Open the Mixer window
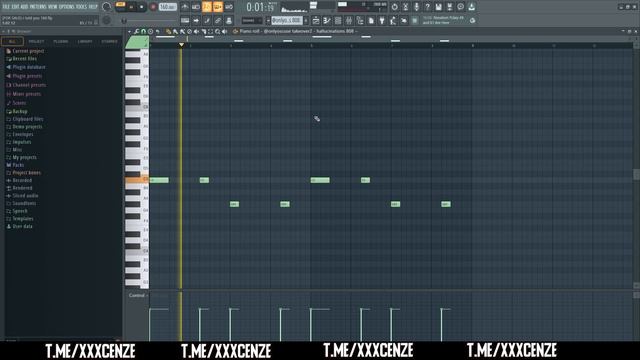The width and height of the screenshot is (640, 360). [349, 20]
